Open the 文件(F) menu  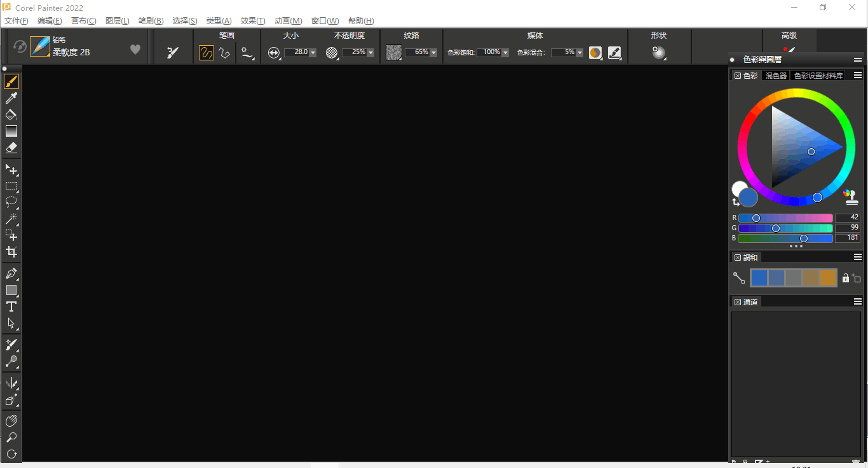17,21
